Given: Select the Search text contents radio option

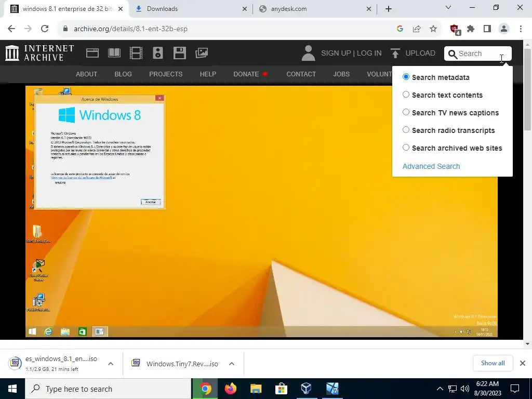Looking at the screenshot, I should pyautogui.click(x=406, y=95).
